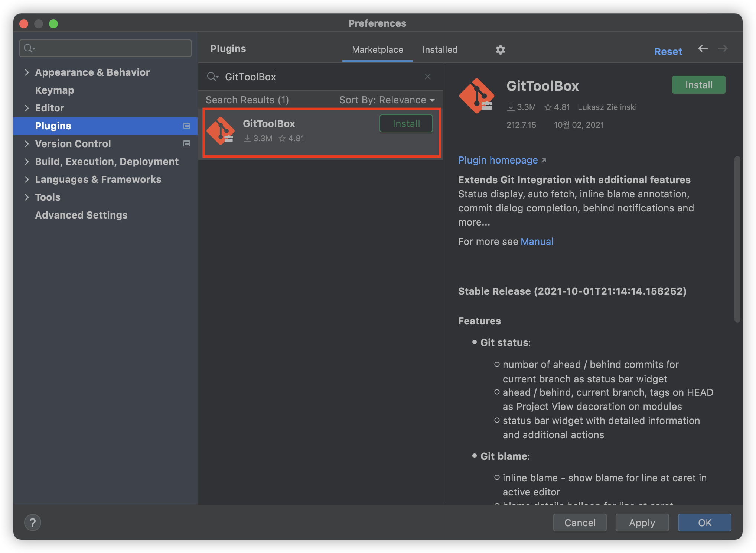756x553 pixels.
Task: Close the Preferences window
Action: (24, 24)
